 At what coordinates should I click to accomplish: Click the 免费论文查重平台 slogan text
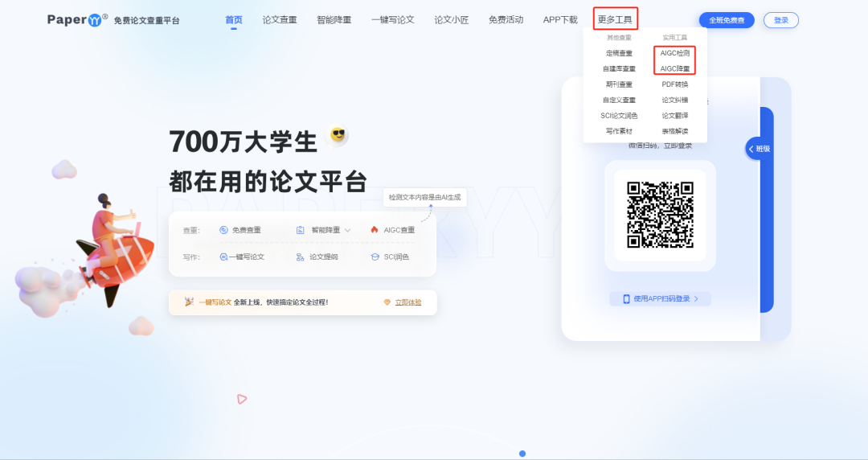point(147,20)
